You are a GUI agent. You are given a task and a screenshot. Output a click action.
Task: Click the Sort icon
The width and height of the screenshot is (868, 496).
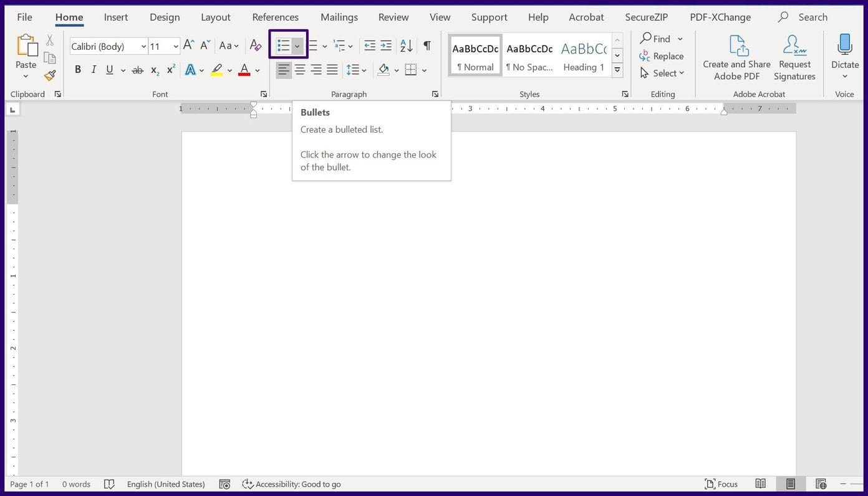click(406, 45)
